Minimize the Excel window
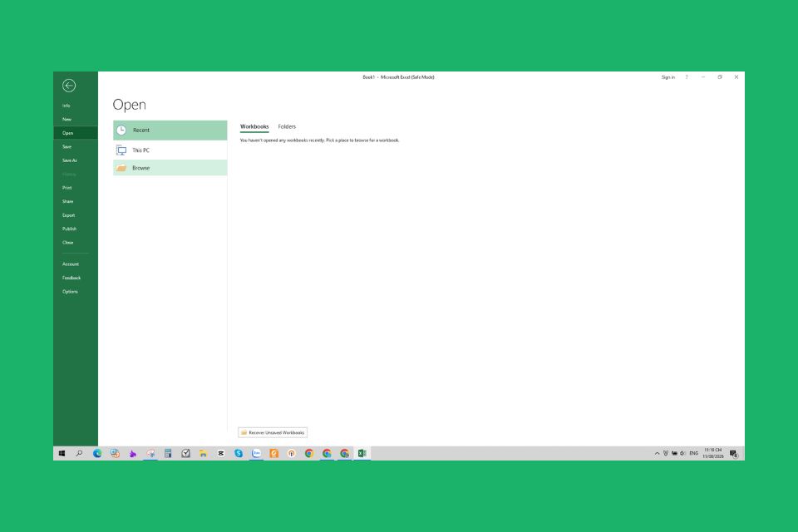 click(x=703, y=77)
